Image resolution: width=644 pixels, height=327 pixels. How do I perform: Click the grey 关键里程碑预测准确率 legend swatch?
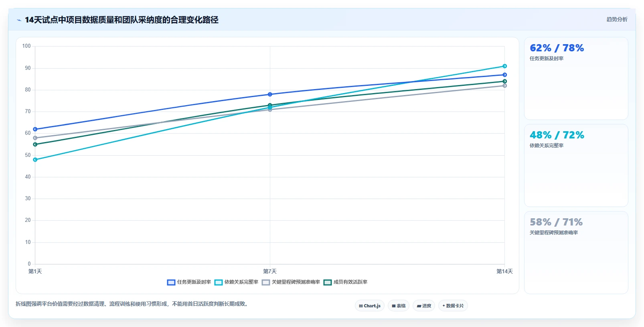click(266, 282)
